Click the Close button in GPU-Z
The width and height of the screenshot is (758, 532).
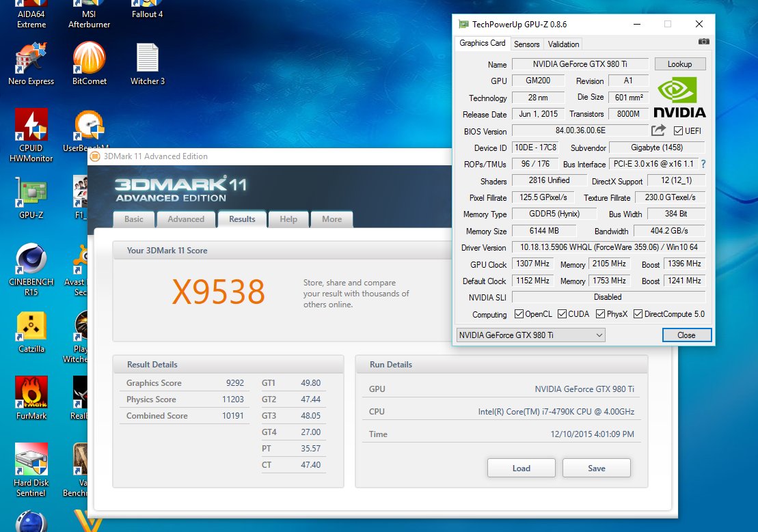coord(686,335)
